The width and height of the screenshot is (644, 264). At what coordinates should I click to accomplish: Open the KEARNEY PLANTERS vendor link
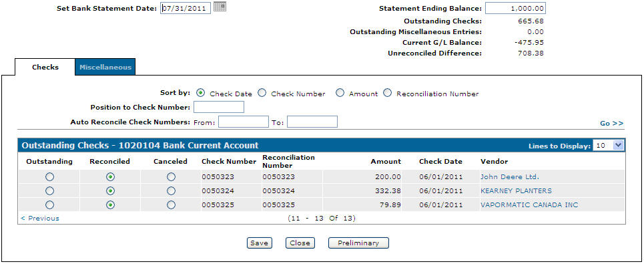click(x=516, y=190)
